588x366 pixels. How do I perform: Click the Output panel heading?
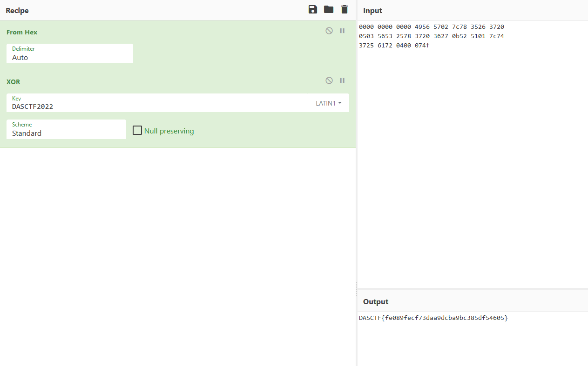[x=376, y=302]
